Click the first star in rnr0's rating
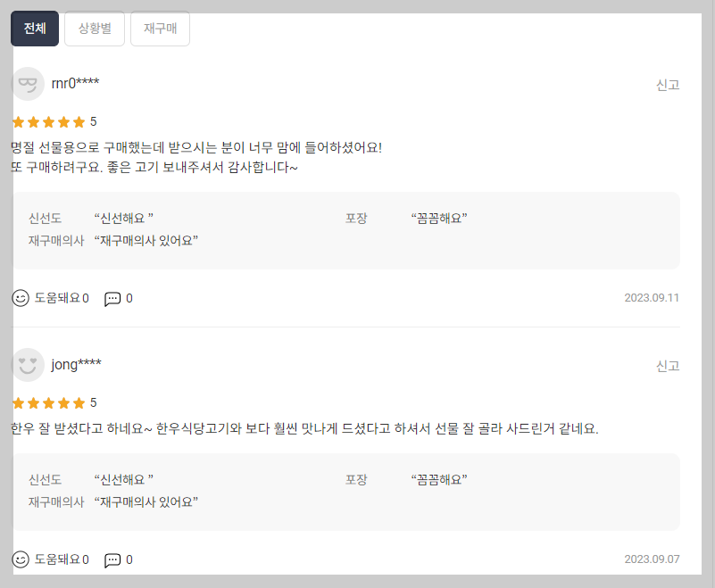715x588 pixels. pyautogui.click(x=18, y=121)
